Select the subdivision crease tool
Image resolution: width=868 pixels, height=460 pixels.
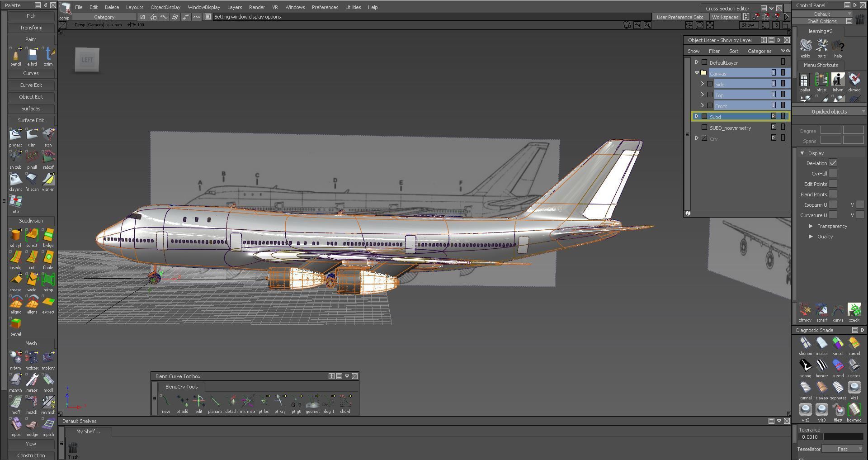[x=15, y=280]
